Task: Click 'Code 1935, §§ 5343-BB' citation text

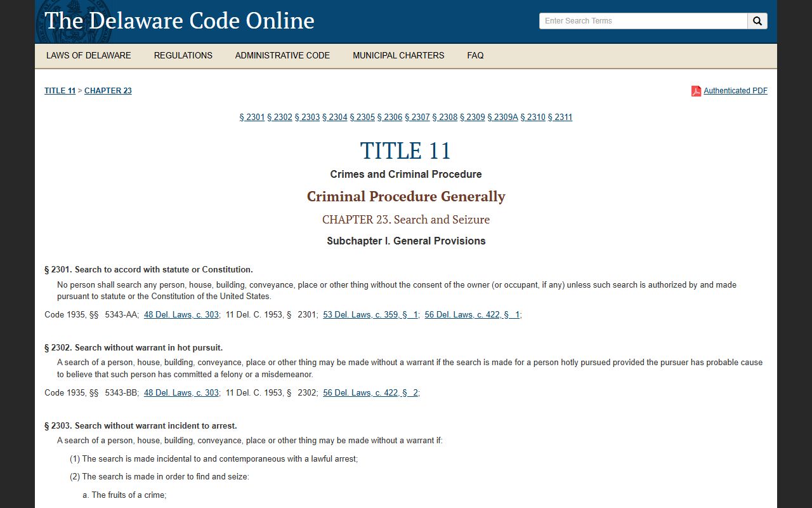Action: pyautogui.click(x=91, y=392)
